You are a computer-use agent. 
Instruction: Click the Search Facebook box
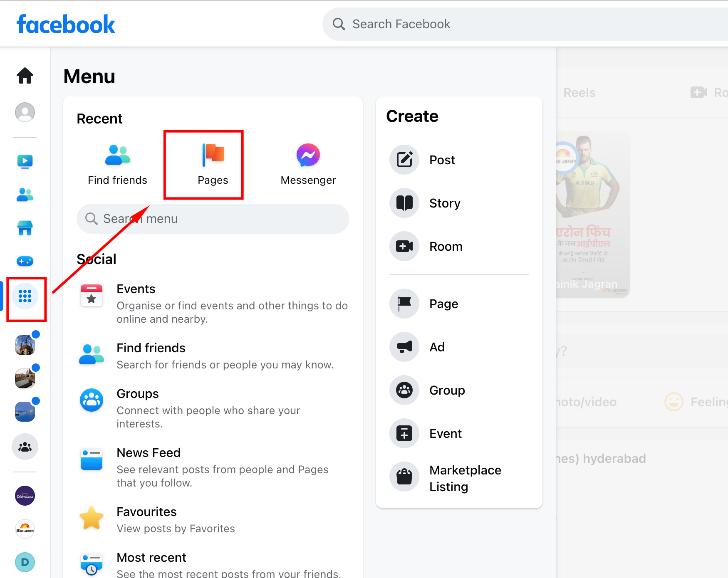(x=525, y=24)
